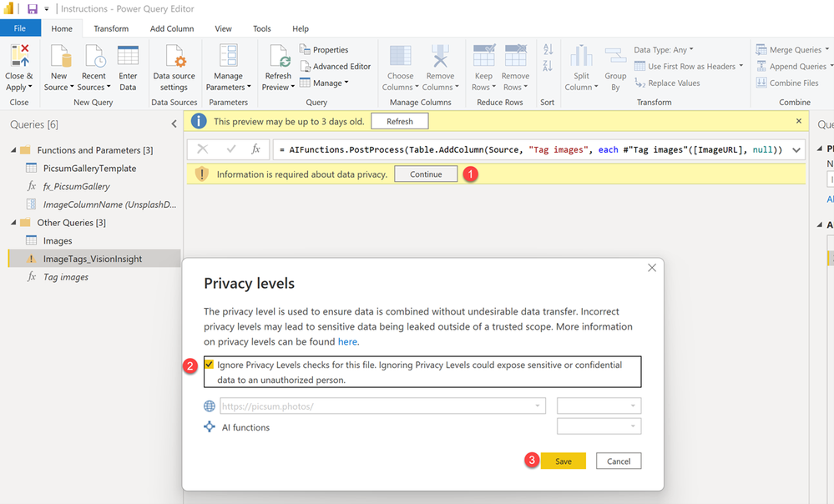The height and width of the screenshot is (504, 834).
Task: Select the Images query
Action: [58, 241]
